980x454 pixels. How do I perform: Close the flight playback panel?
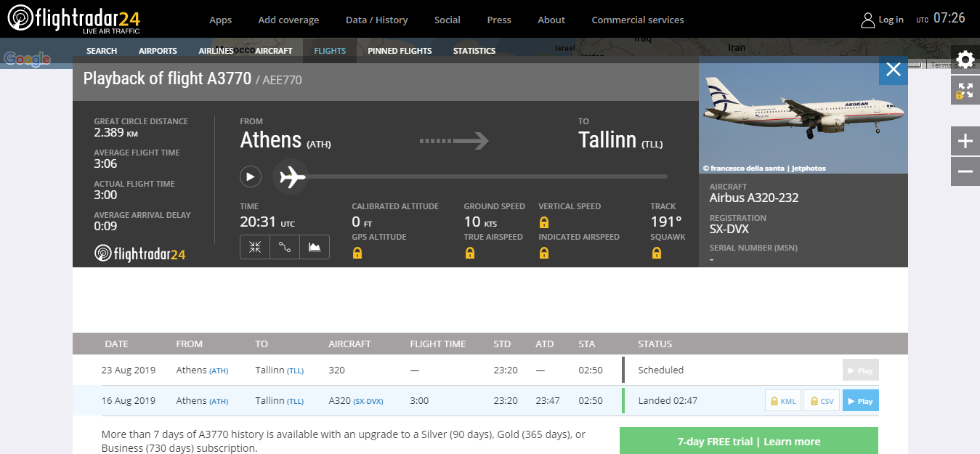[x=893, y=70]
